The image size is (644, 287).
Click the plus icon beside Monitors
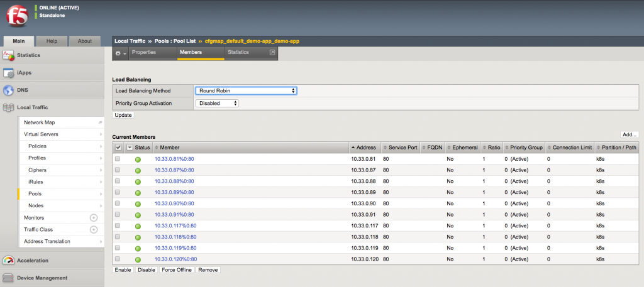(x=94, y=217)
